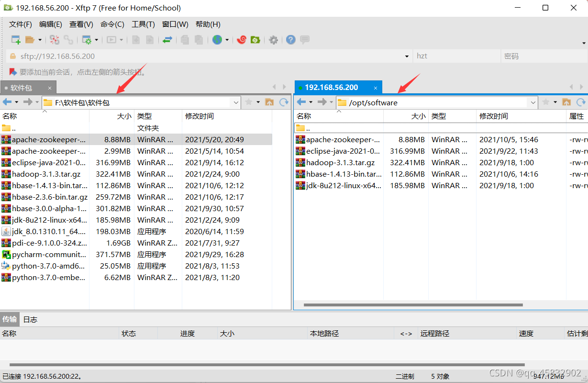The image size is (588, 383).
Task: Expand the Open folder icon's dropdown arrow
Action: coord(40,40)
